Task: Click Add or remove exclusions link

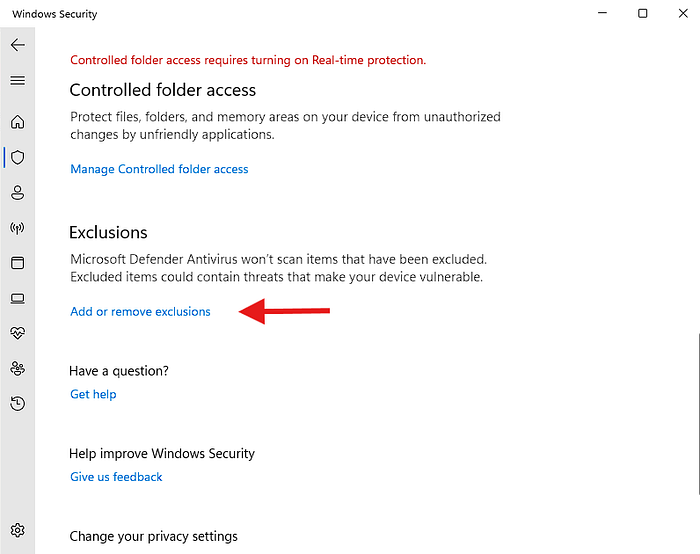Action: tap(140, 312)
